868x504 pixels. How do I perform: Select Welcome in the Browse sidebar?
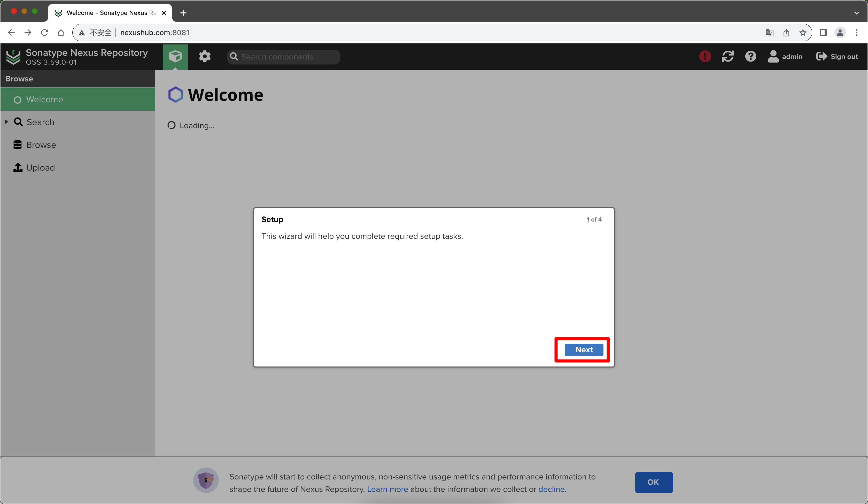pos(78,99)
